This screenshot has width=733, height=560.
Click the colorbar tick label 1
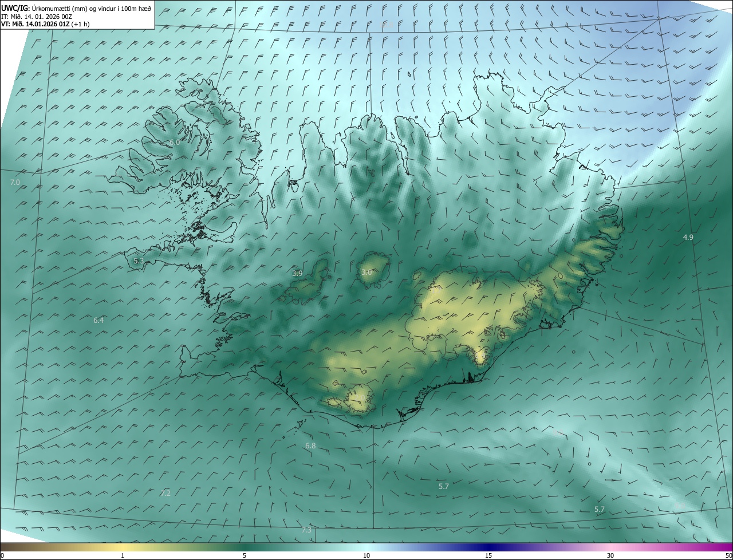123,555
